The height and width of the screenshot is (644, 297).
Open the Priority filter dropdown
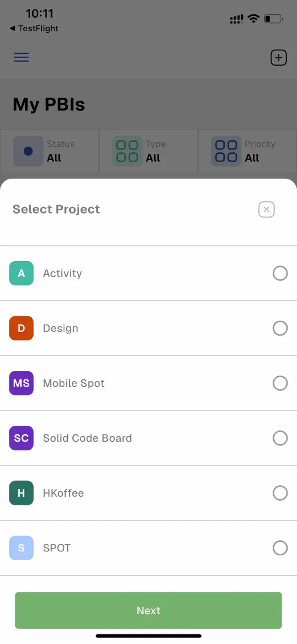click(x=247, y=151)
